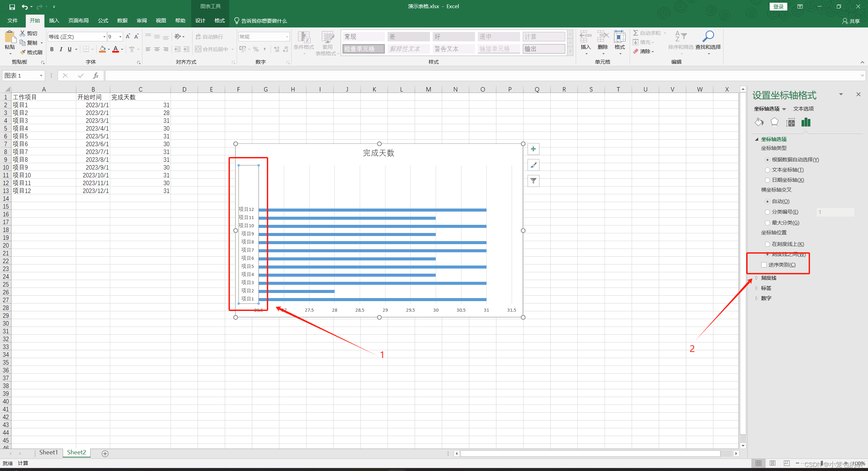
Task: Click the Size & Properties icon in axis pane
Action: (790, 122)
